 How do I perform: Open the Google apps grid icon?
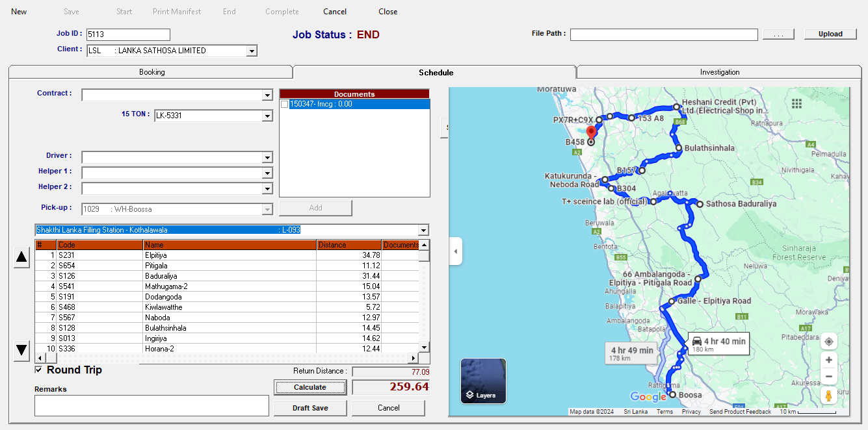pos(797,103)
